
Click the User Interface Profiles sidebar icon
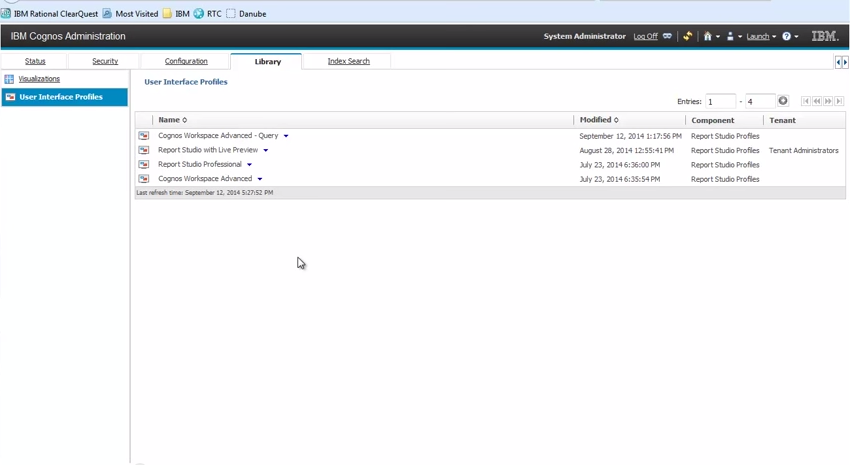pos(10,97)
